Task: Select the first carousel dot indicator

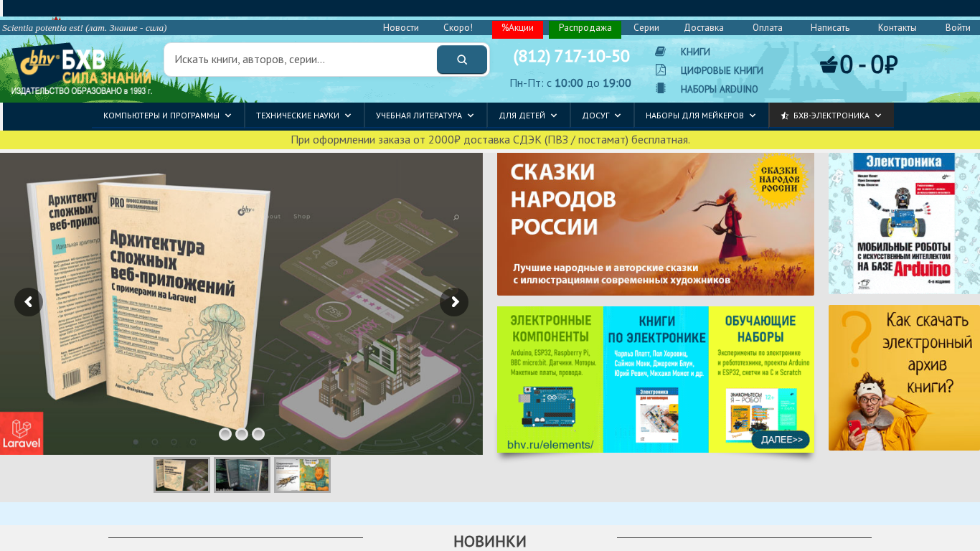Action: [225, 434]
